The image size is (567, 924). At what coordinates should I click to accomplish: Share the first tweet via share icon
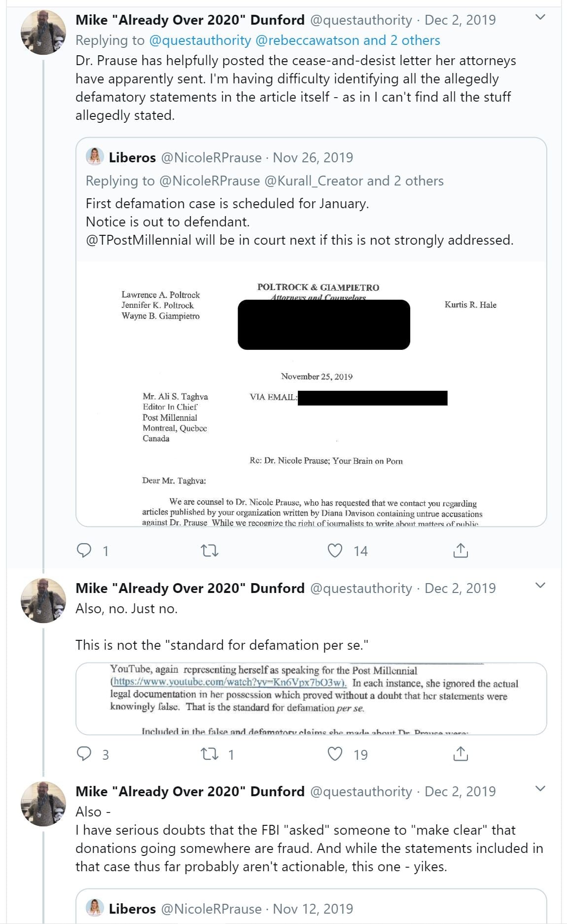pos(460,550)
